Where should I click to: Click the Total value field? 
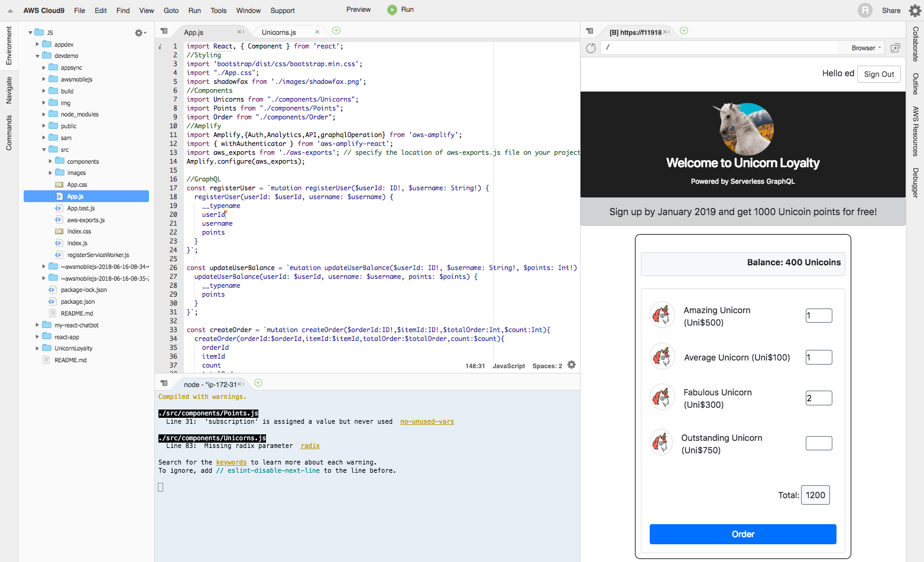[815, 495]
